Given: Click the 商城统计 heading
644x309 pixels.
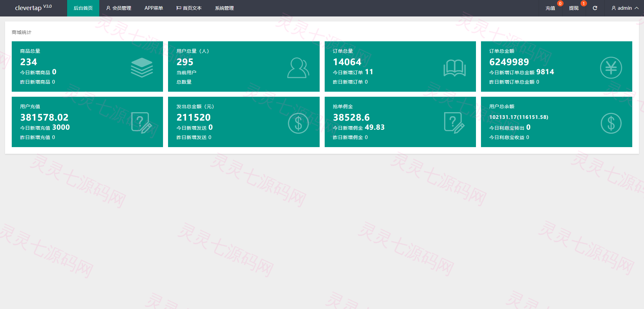Looking at the screenshot, I should coord(21,32).
